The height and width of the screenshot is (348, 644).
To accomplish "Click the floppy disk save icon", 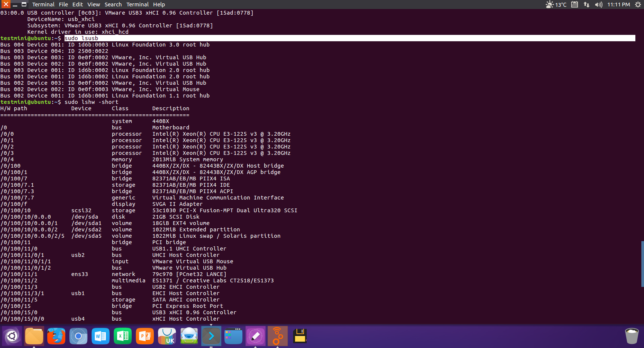I will [300, 336].
